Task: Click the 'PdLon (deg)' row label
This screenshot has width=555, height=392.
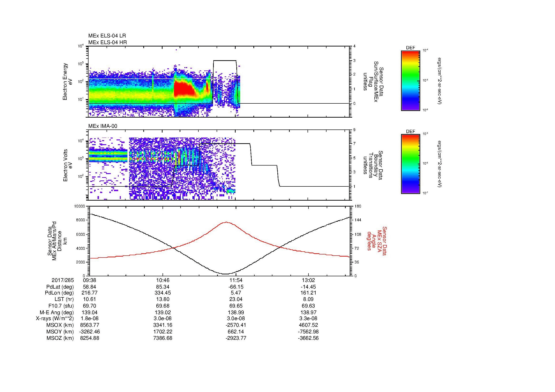Action: coord(59,293)
